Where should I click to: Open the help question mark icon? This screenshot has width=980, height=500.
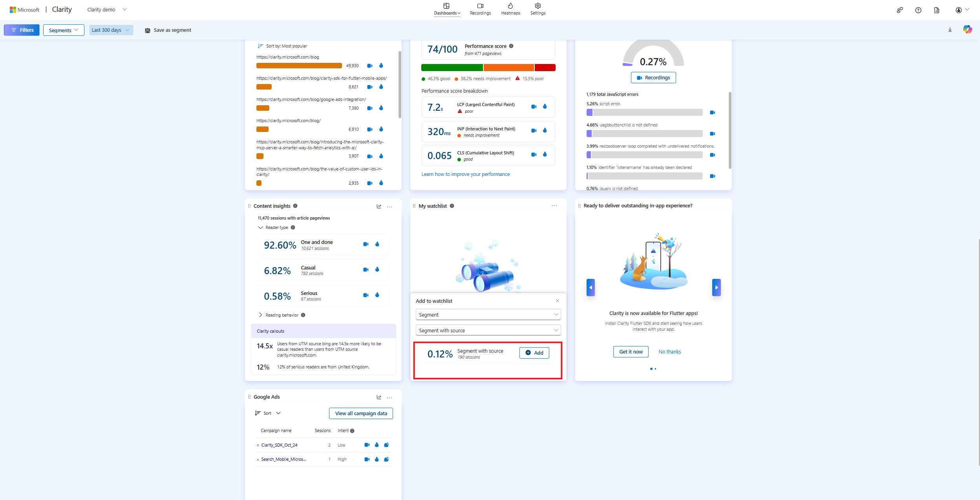[x=918, y=10]
